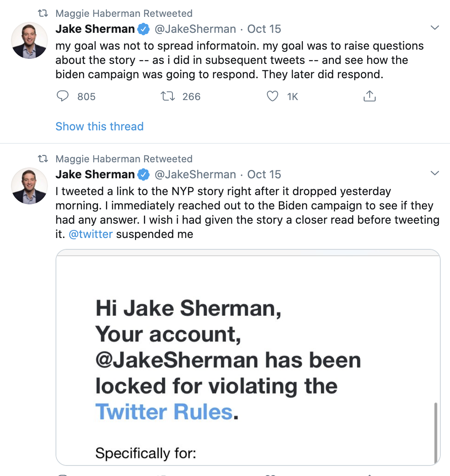Open more options chevron on first tweet

pyautogui.click(x=435, y=28)
